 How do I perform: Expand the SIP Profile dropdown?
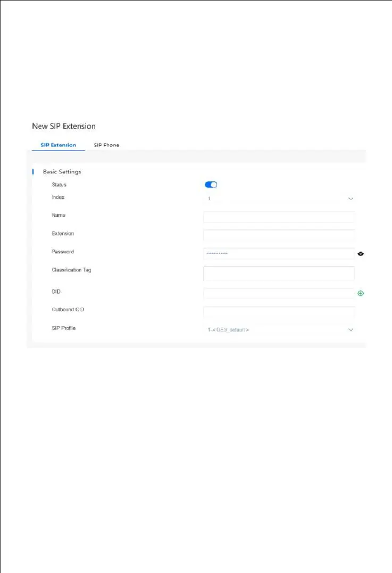pyautogui.click(x=279, y=330)
